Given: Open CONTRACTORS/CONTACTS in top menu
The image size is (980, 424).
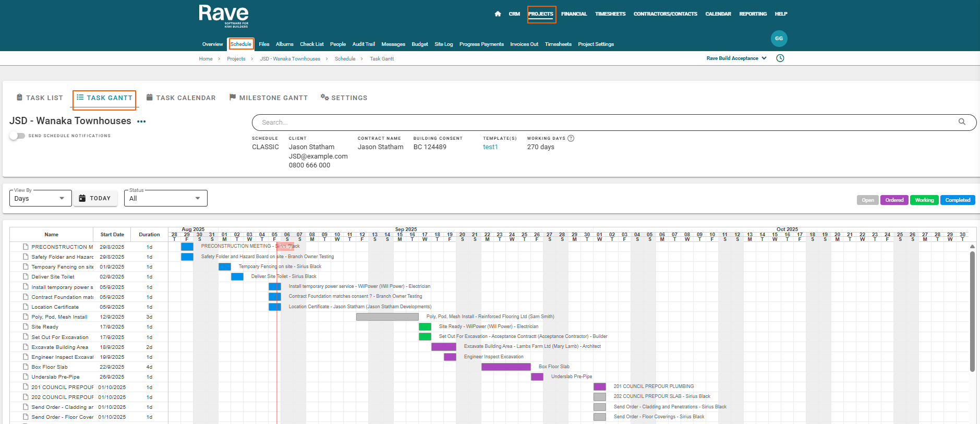Looking at the screenshot, I should point(665,14).
